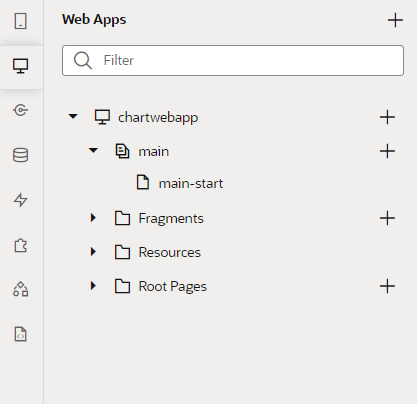Collapse the main flow node

(93, 151)
